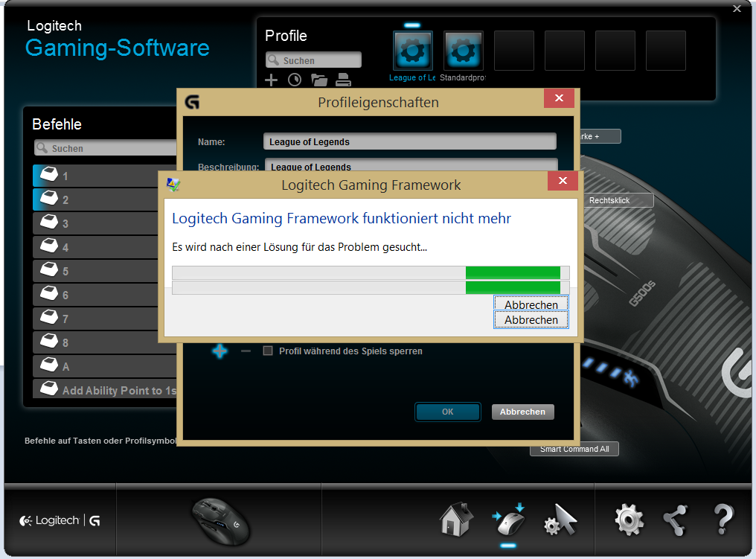Click the Smart Command All button label
The height and width of the screenshot is (559, 756).
point(574,449)
